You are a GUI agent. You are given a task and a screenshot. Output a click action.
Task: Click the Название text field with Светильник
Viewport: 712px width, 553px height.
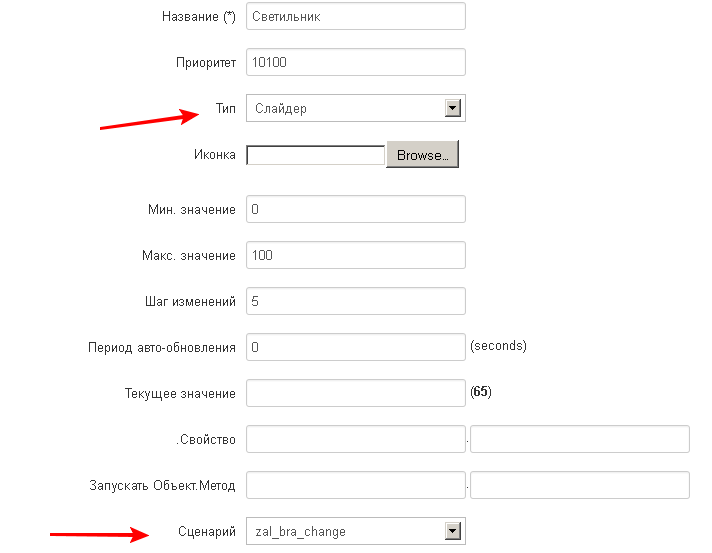pos(356,16)
